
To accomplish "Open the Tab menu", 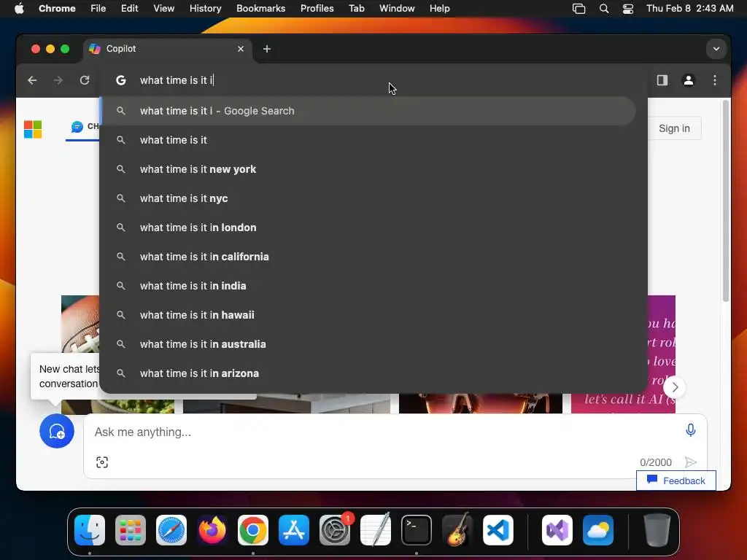I will pos(356,9).
